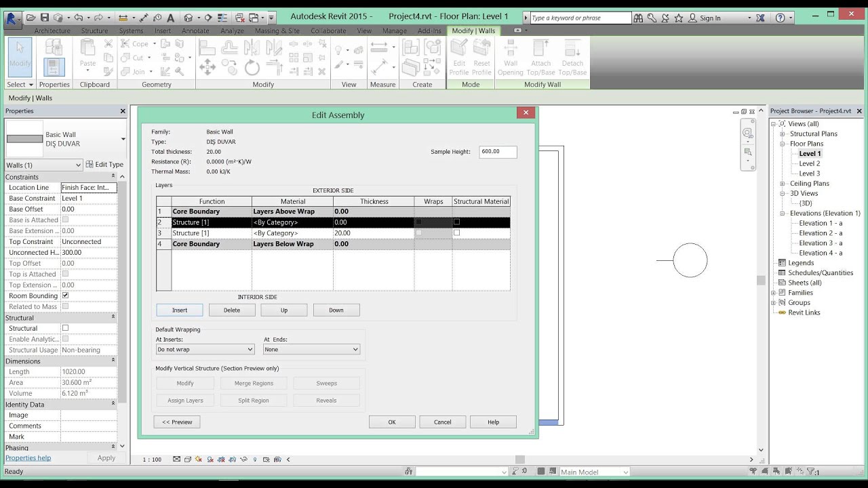Click Cancel in the Edit Assembly dialog
The height and width of the screenshot is (488, 868).
point(443,422)
